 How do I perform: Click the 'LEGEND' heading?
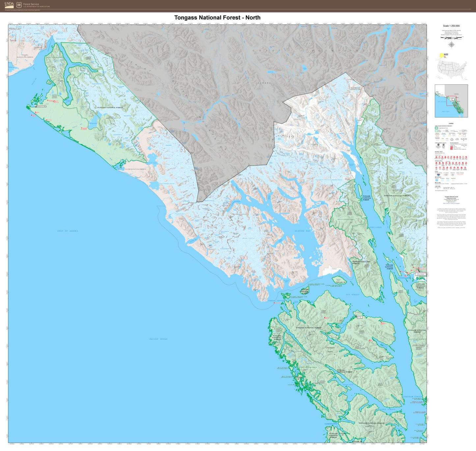click(x=451, y=123)
